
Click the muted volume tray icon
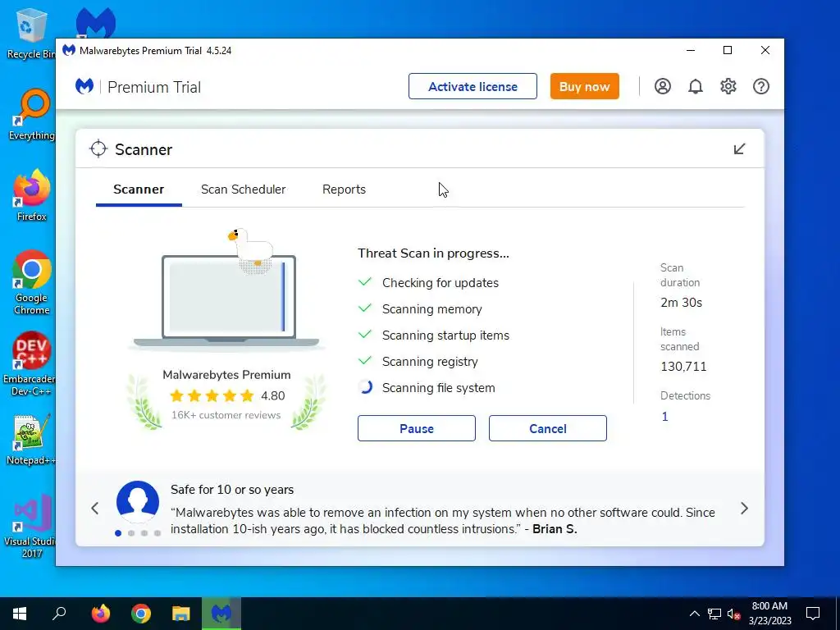(x=734, y=614)
